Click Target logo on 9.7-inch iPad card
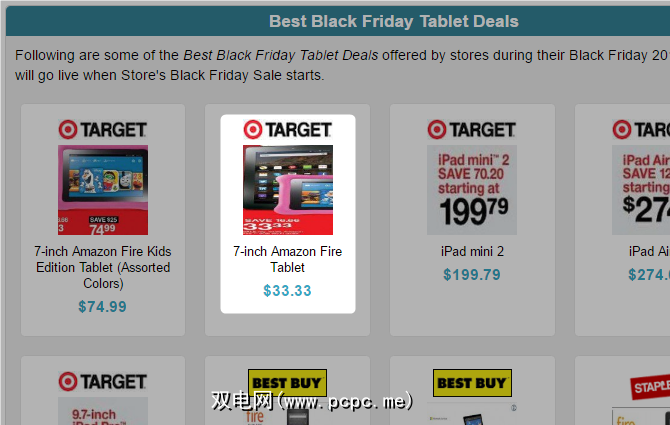 pyautogui.click(x=102, y=381)
